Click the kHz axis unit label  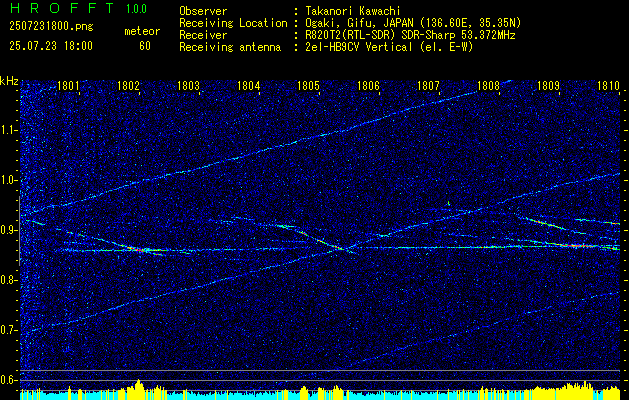coord(9,81)
